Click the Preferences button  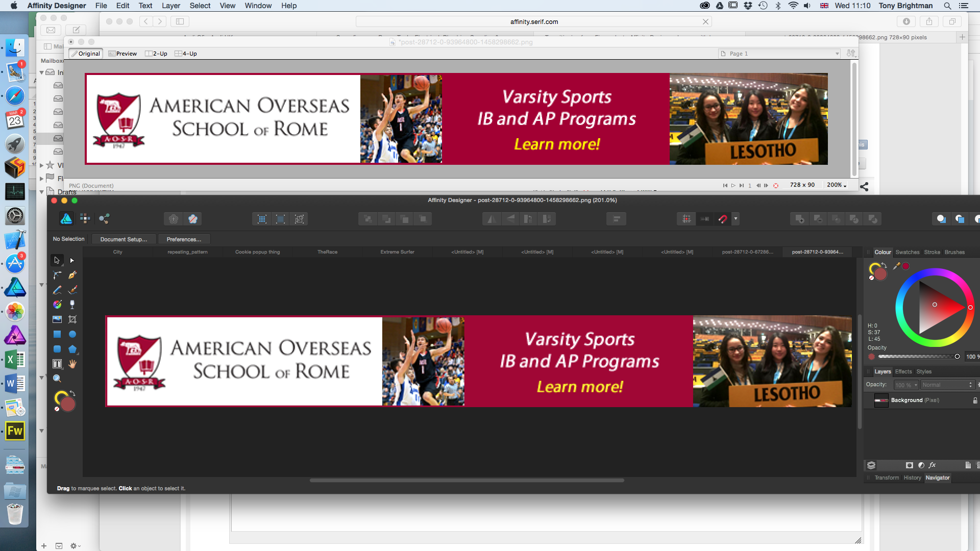coord(184,239)
